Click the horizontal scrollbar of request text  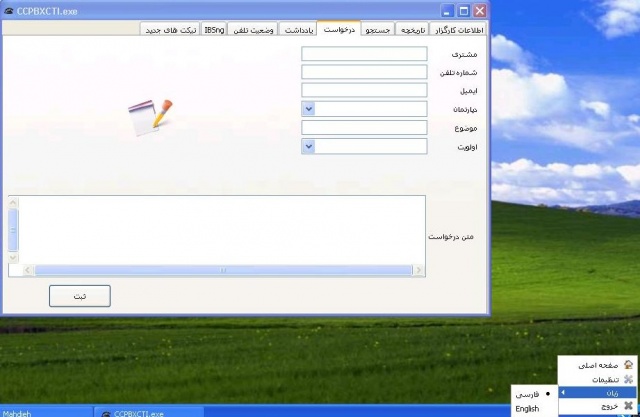click(222, 270)
